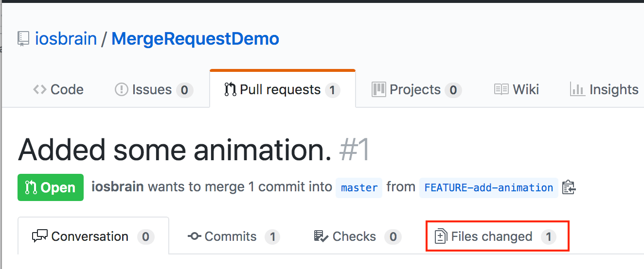This screenshot has height=269, width=644.
Task: Open the iosbrain owner link in the repo path
Action: point(66,39)
